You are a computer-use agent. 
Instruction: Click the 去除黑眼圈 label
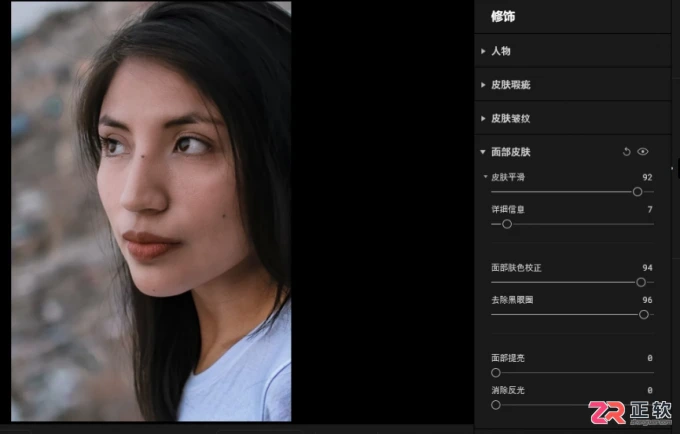pyautogui.click(x=512, y=300)
